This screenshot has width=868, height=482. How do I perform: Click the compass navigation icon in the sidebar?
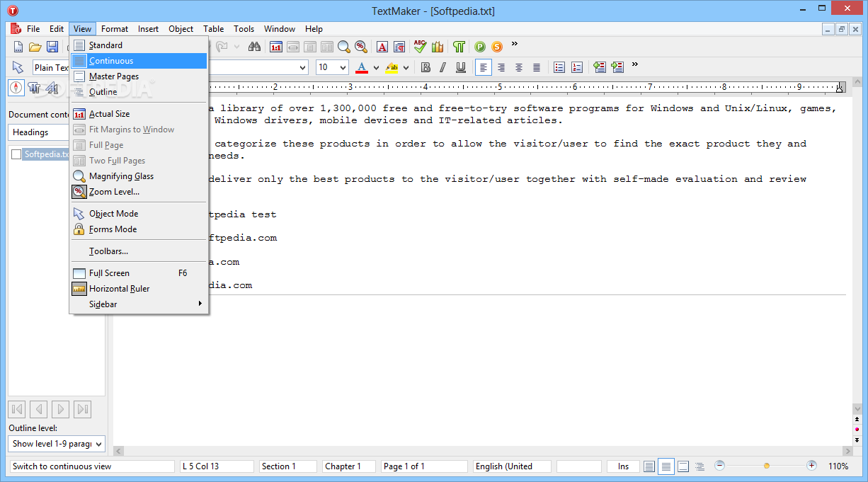point(16,88)
